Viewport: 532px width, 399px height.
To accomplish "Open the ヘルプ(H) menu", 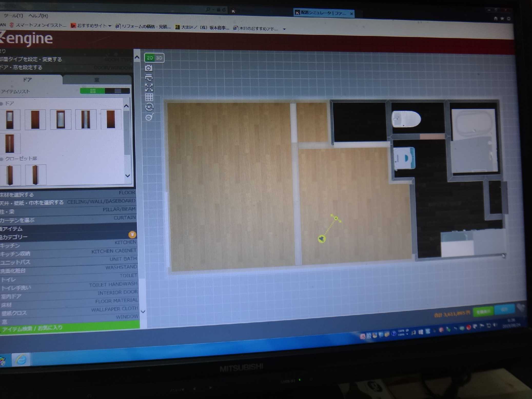I will (x=38, y=16).
